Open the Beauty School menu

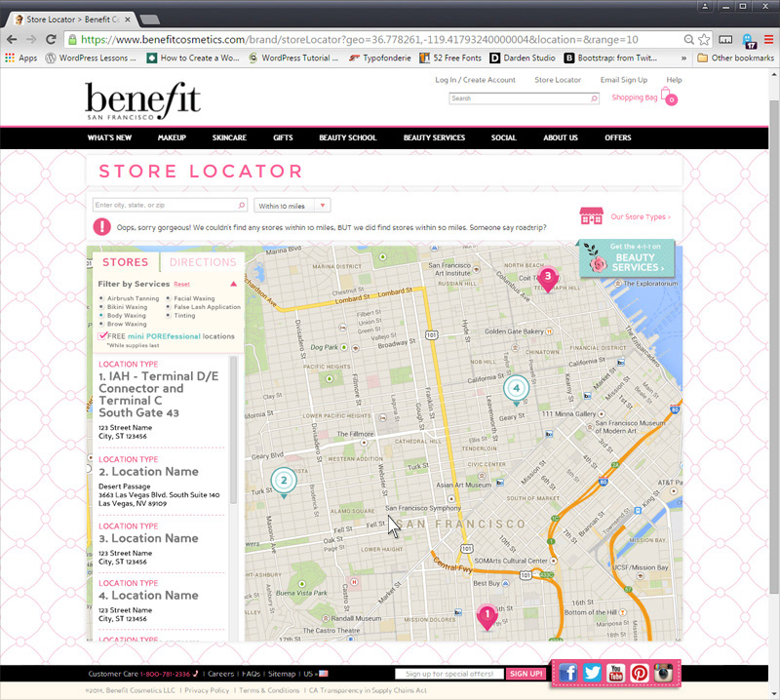[x=348, y=137]
